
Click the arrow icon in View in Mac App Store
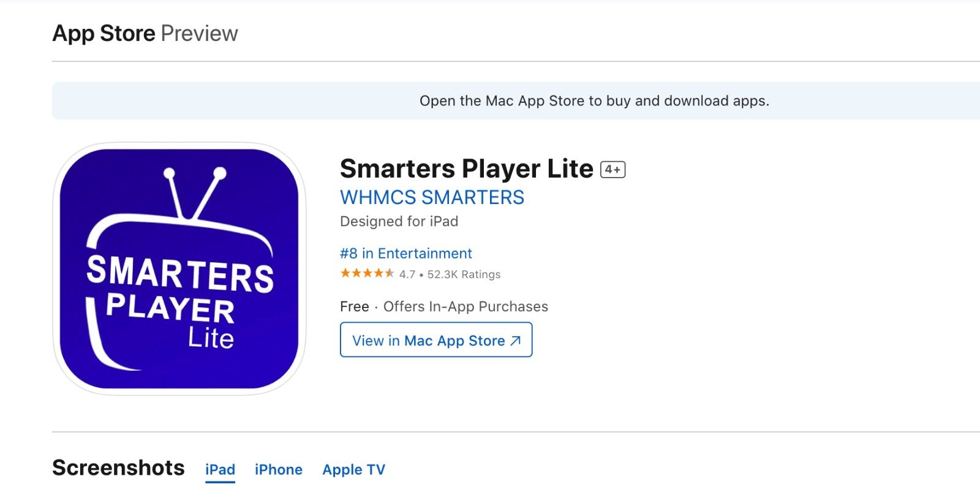[516, 341]
